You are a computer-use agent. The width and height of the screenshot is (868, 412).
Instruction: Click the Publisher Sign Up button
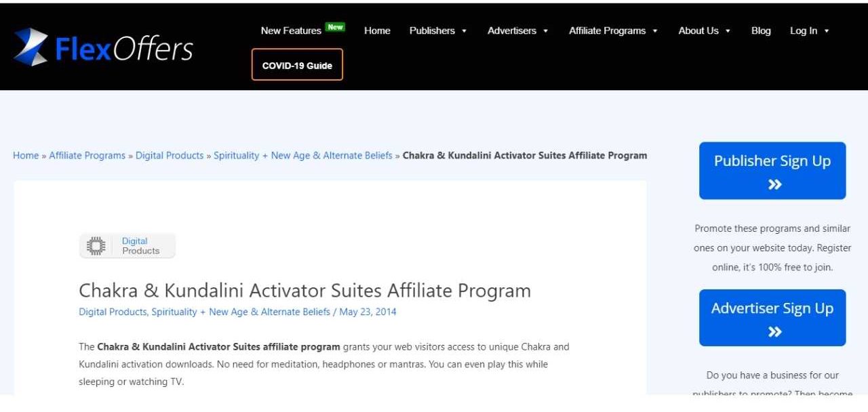pos(772,171)
